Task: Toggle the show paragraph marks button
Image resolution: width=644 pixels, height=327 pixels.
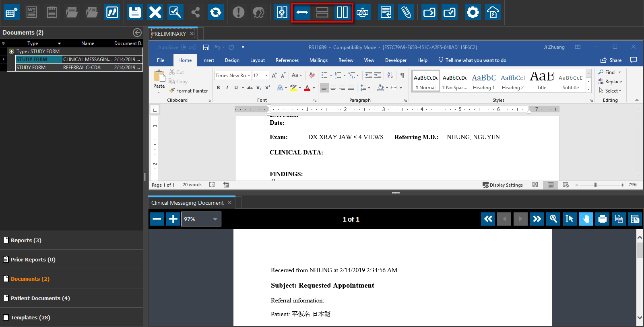Action: [402, 75]
